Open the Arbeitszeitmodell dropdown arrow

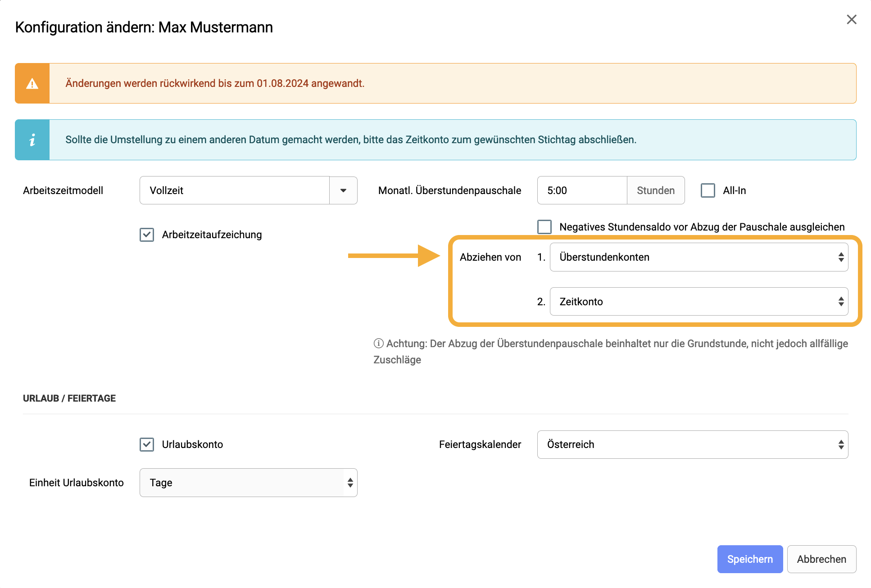coord(343,190)
